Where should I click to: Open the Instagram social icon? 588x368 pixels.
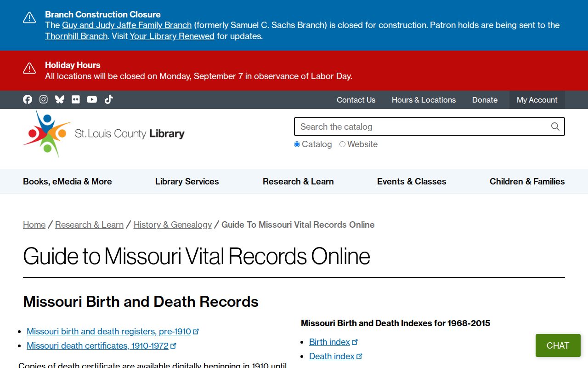coord(44,99)
